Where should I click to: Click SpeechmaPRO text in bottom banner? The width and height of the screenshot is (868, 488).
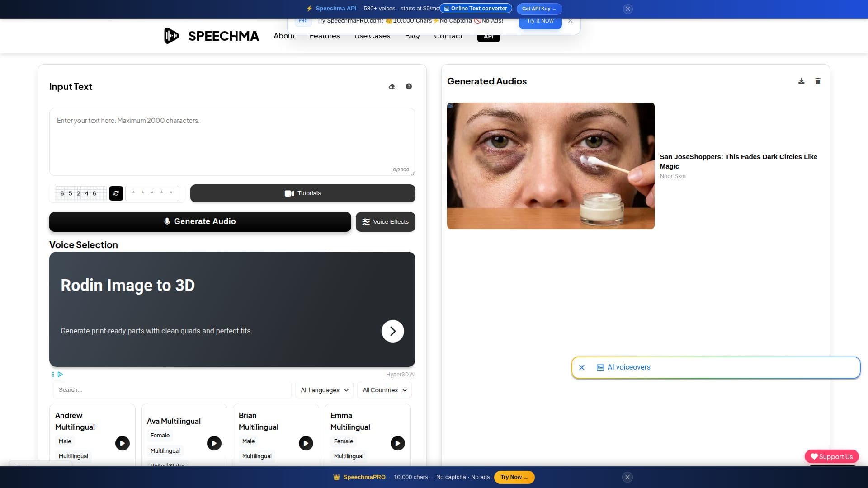[364, 477]
